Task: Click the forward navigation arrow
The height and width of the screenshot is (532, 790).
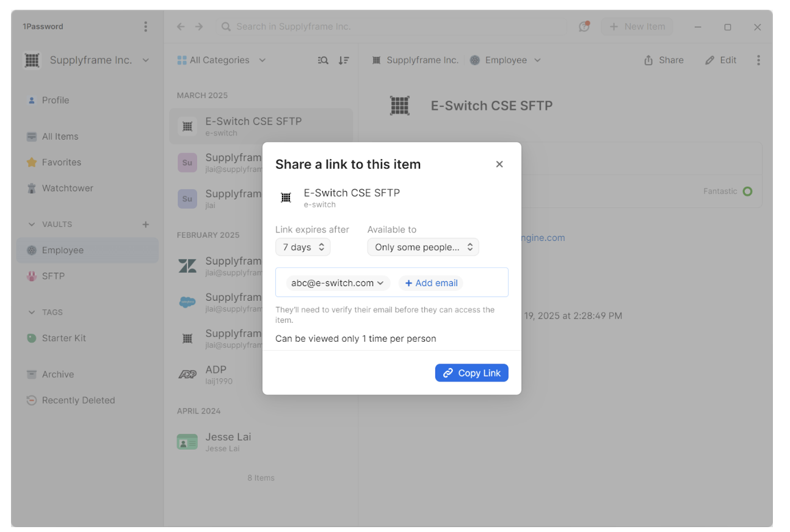Action: (x=199, y=27)
